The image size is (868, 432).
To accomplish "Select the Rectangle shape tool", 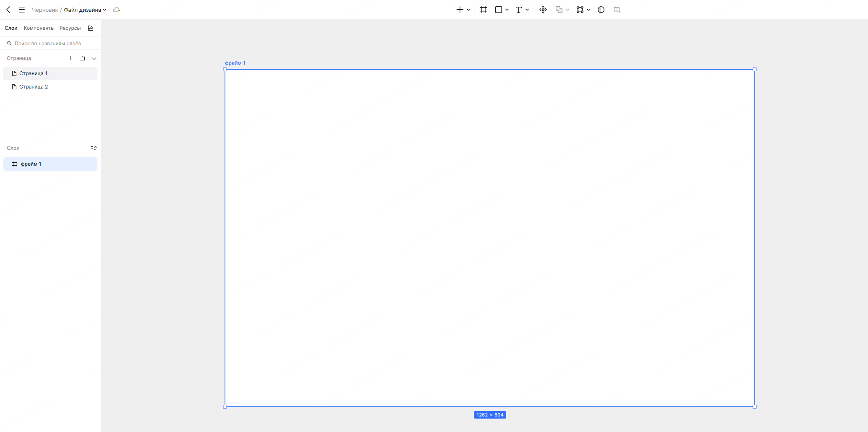I will [x=499, y=10].
